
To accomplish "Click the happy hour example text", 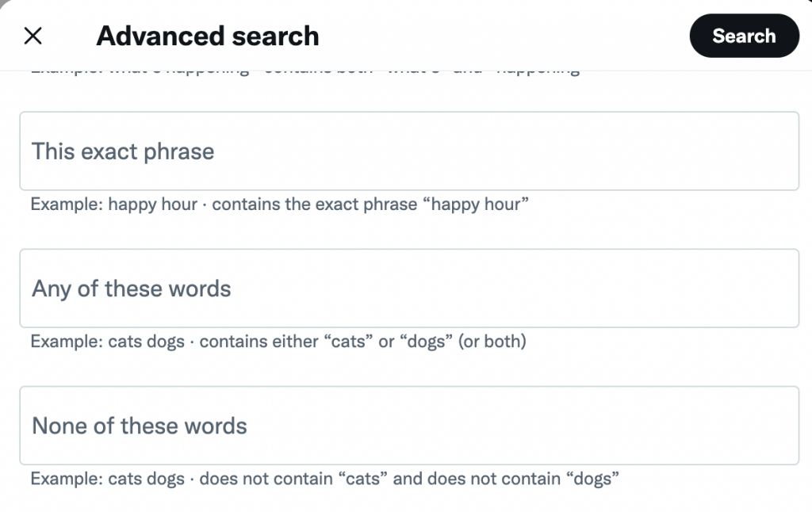I will pyautogui.click(x=278, y=204).
